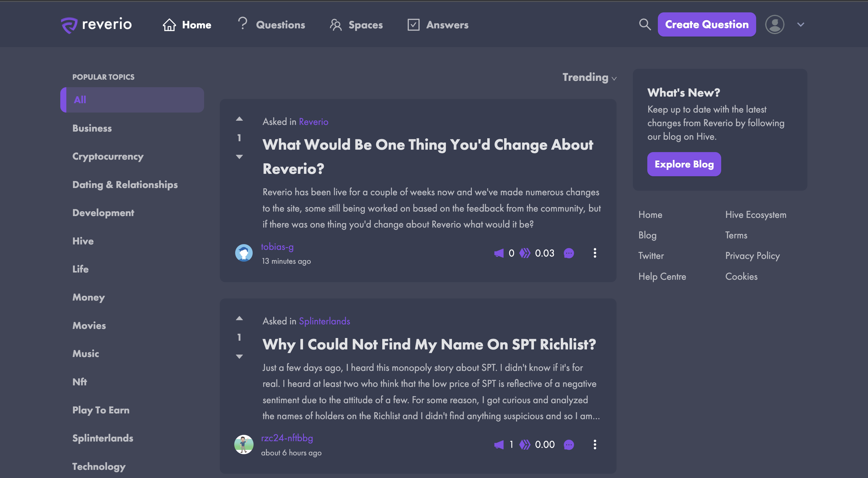Click rzc24-nftbbg's avatar picture
The image size is (868, 478).
[x=244, y=444]
